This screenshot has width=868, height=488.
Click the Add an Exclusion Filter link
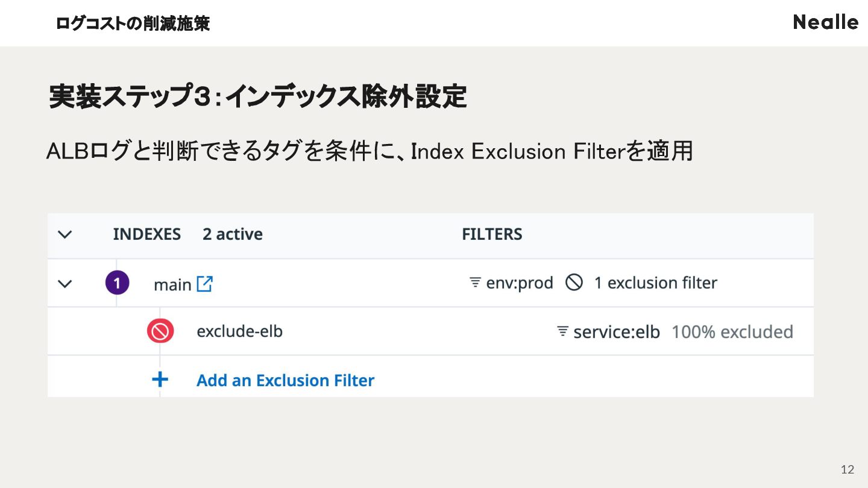tap(285, 380)
